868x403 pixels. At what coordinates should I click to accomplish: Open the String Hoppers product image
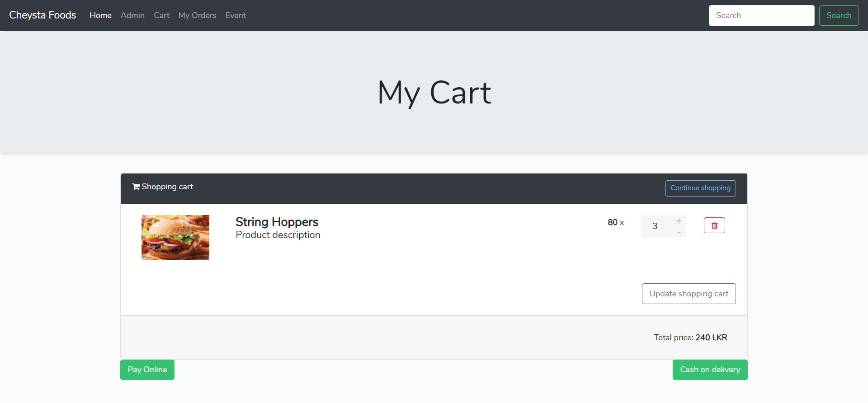pyautogui.click(x=175, y=238)
